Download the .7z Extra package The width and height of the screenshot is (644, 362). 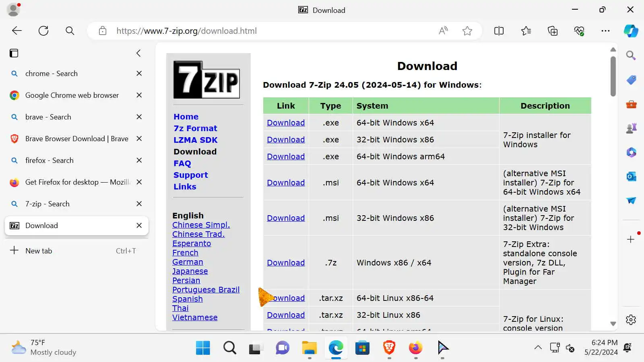pos(286,263)
